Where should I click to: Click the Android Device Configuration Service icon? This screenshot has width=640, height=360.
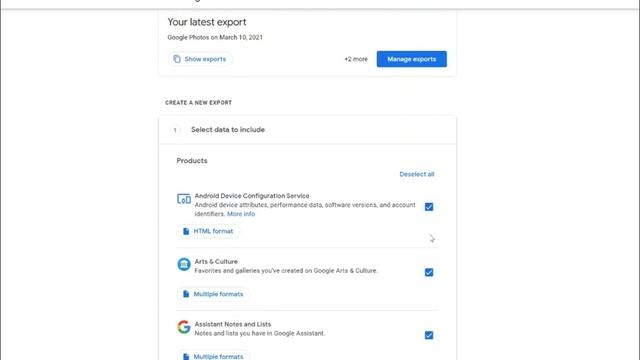click(184, 199)
